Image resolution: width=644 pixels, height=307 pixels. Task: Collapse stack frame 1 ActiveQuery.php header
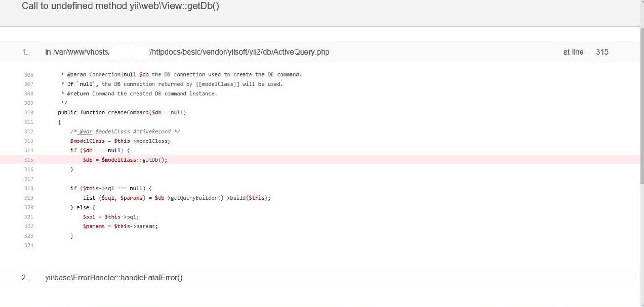(187, 52)
